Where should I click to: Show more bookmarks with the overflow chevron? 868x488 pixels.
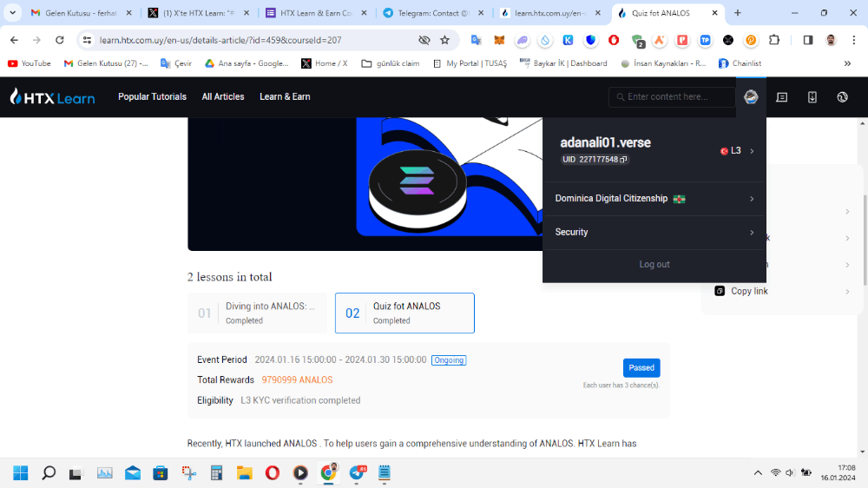(847, 63)
